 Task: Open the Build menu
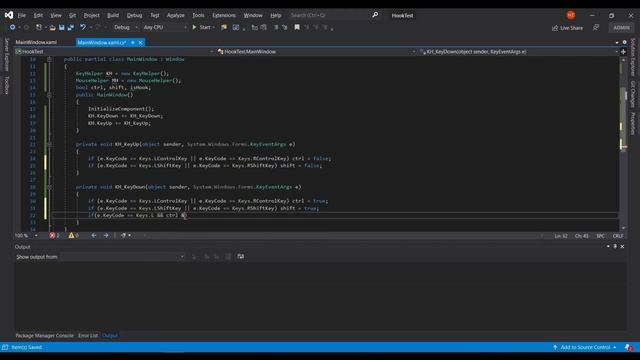click(x=113, y=15)
